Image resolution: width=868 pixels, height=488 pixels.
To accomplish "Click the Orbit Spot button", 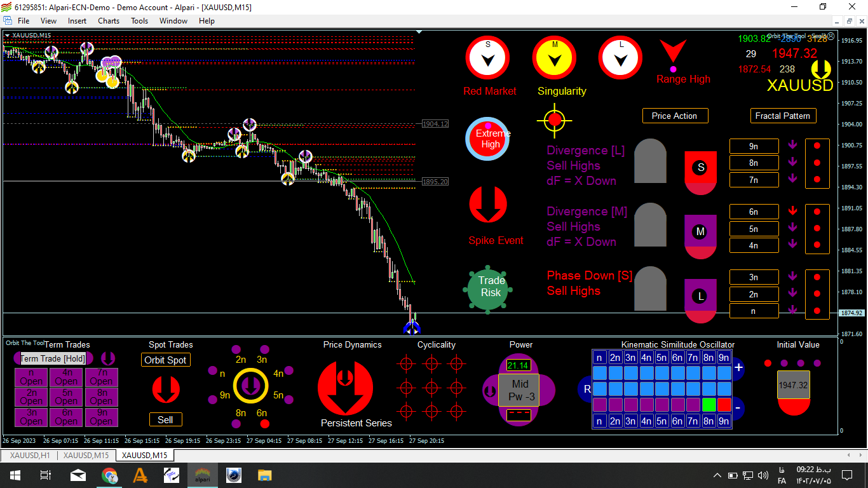I will point(165,360).
